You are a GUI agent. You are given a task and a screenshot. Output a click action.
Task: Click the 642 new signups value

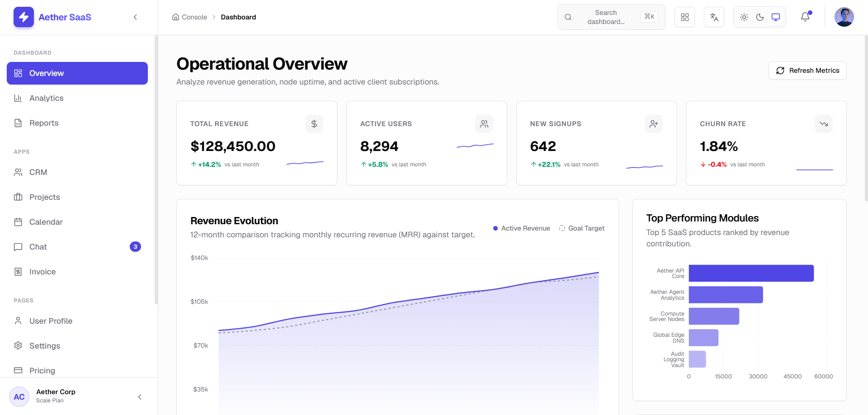(x=543, y=146)
